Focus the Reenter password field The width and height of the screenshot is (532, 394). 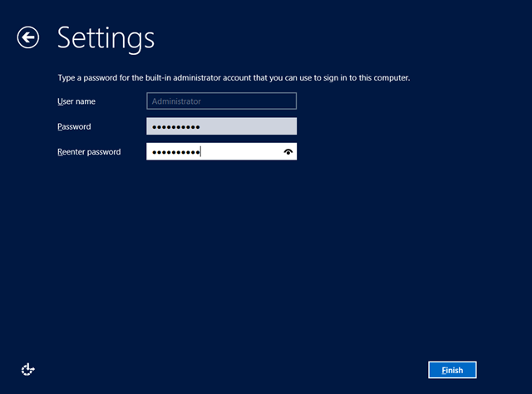tap(222, 151)
